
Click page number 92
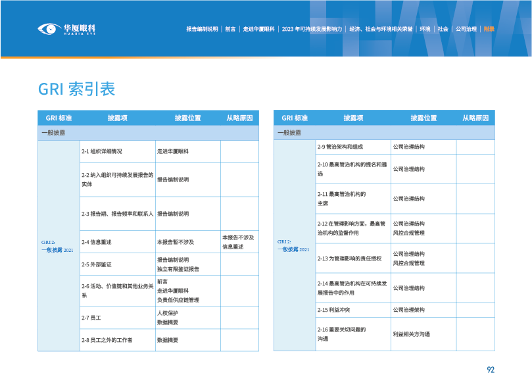tap(490, 370)
